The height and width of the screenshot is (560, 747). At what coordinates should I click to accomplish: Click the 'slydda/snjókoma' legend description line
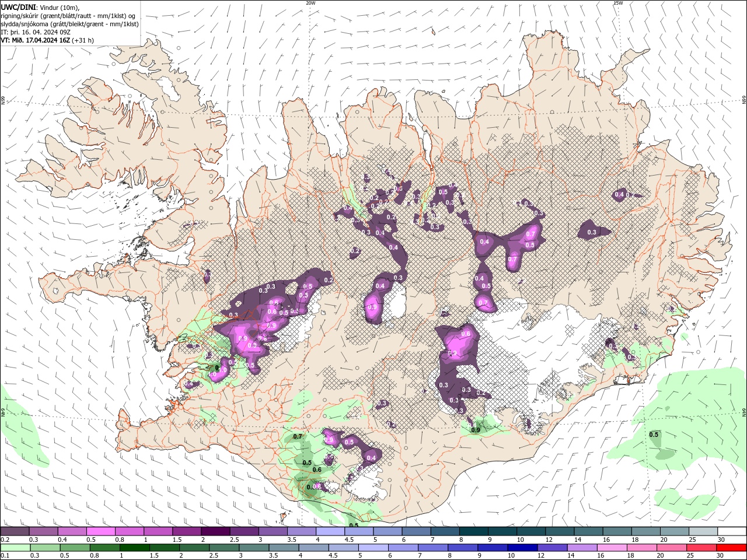click(69, 24)
